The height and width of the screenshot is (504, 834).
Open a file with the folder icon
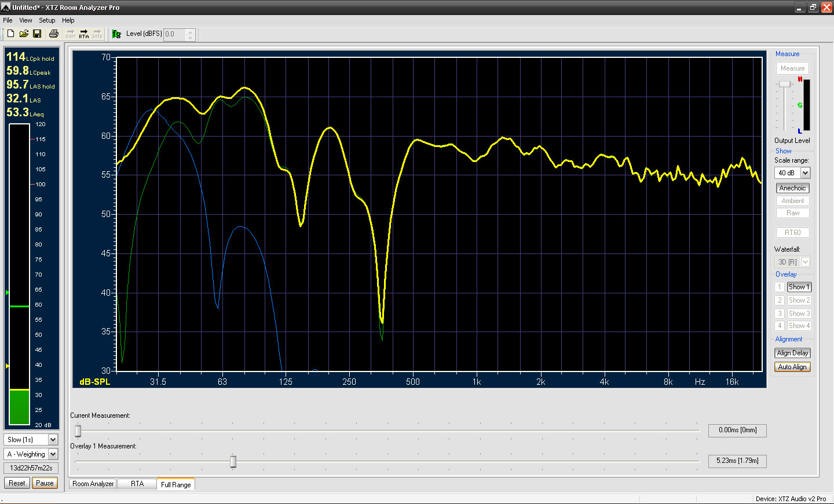point(24,34)
